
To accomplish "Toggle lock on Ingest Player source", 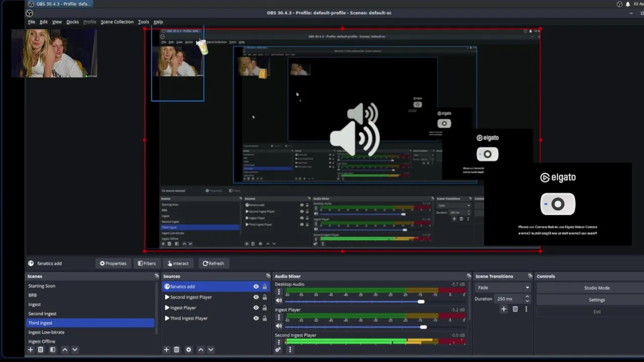I will pyautogui.click(x=265, y=308).
